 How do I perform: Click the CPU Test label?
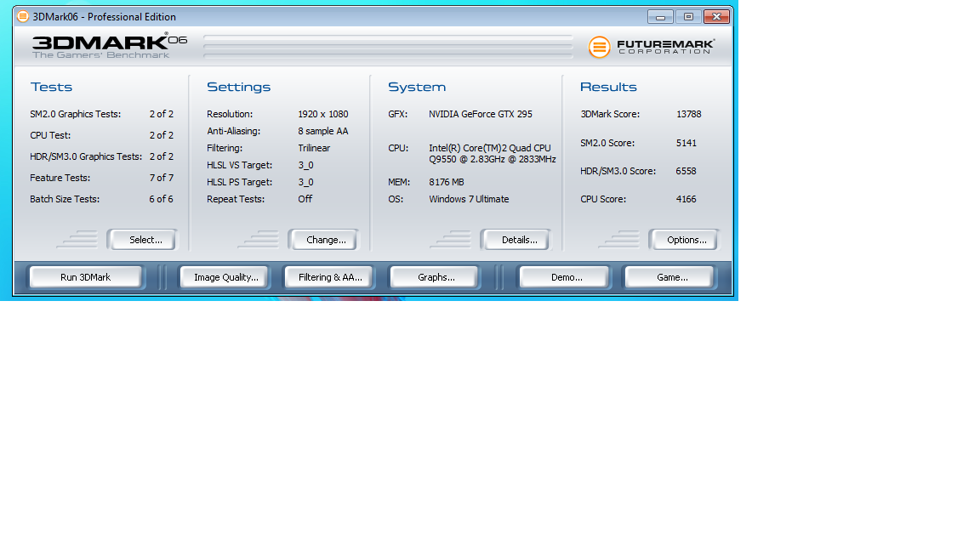50,135
